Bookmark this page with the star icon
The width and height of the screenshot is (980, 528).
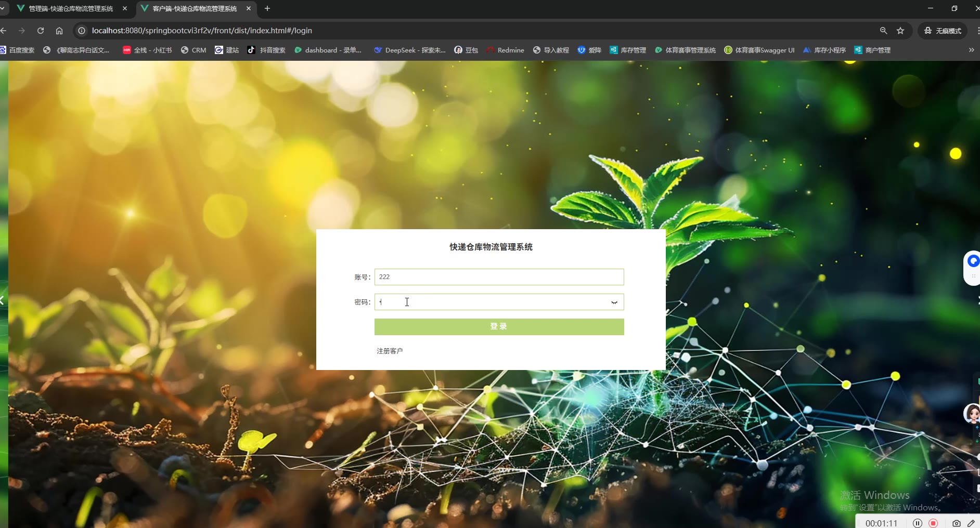coord(900,31)
